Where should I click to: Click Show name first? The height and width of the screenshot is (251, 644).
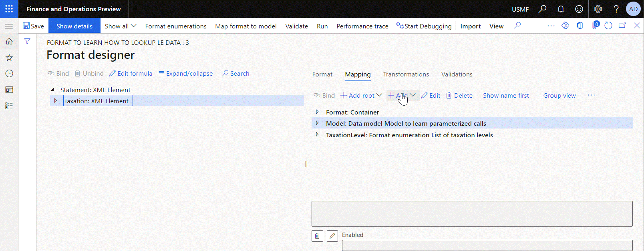click(x=506, y=95)
